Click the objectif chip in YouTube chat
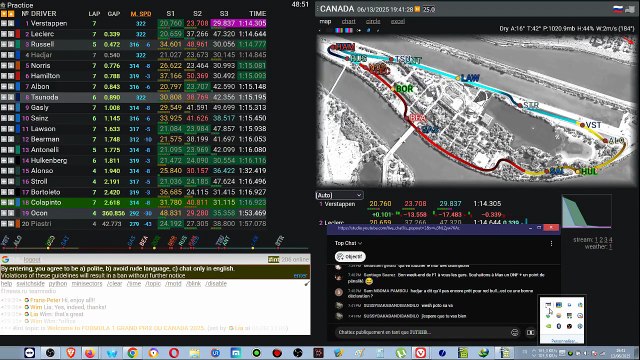This screenshot has width=640, height=360. tap(350, 256)
